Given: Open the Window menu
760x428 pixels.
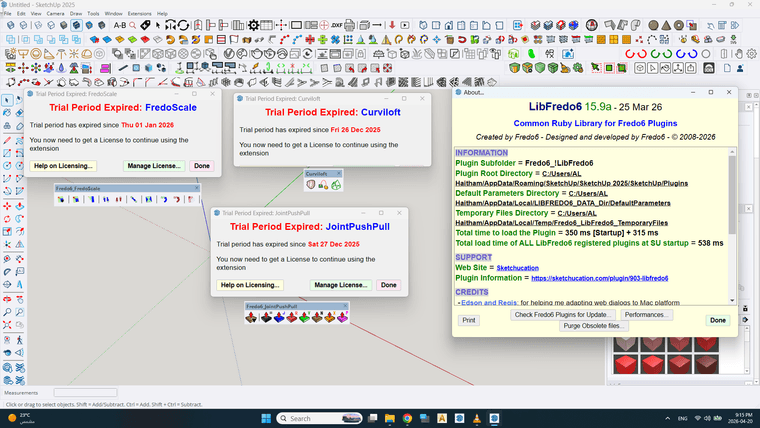Looking at the screenshot, I should tap(114, 13).
